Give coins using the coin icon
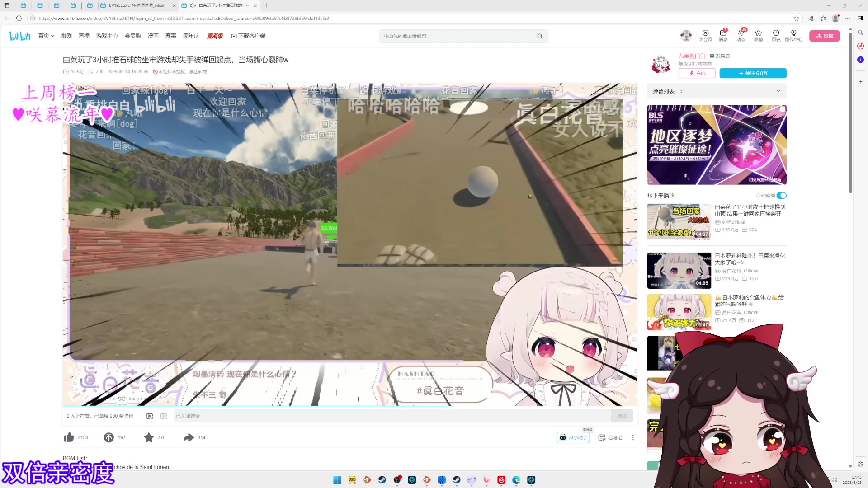The width and height of the screenshot is (868, 488). click(x=109, y=437)
